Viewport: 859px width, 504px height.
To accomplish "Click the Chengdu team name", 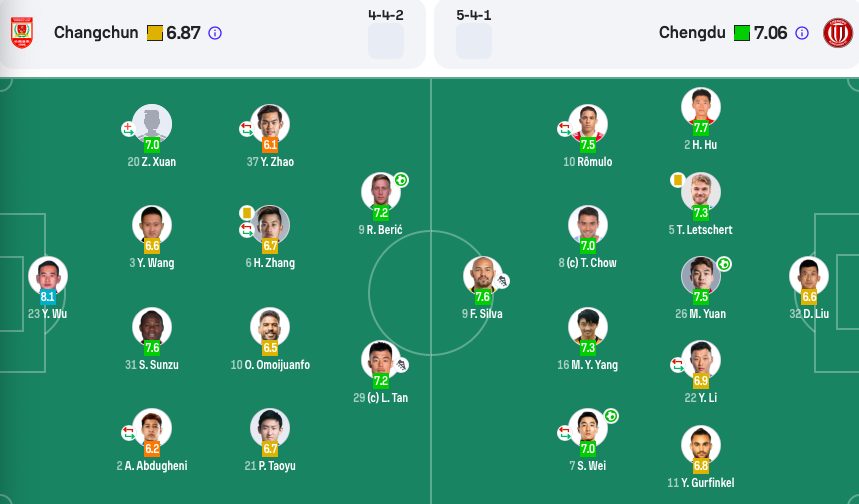I will click(692, 33).
